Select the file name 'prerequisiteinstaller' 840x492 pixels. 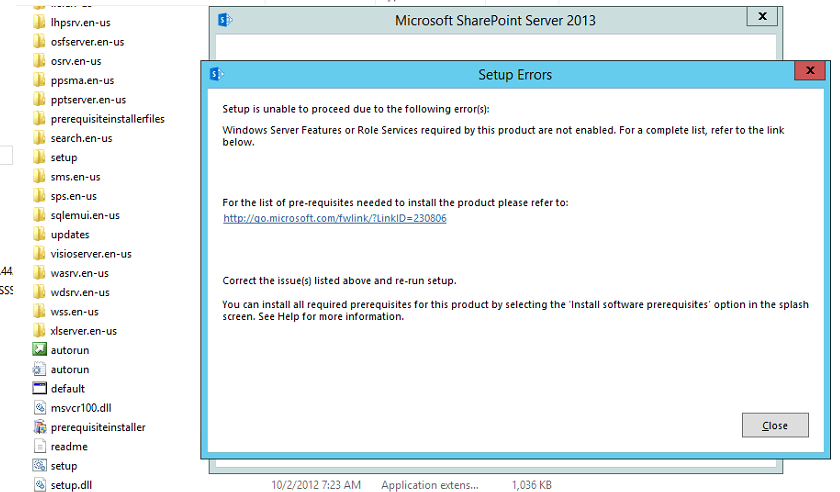pos(98,427)
